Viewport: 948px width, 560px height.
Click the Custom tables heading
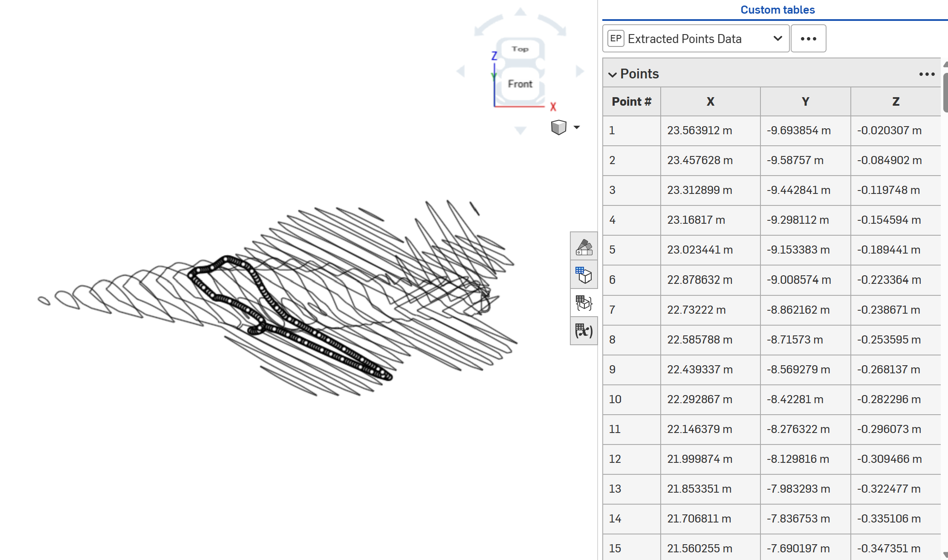(777, 10)
